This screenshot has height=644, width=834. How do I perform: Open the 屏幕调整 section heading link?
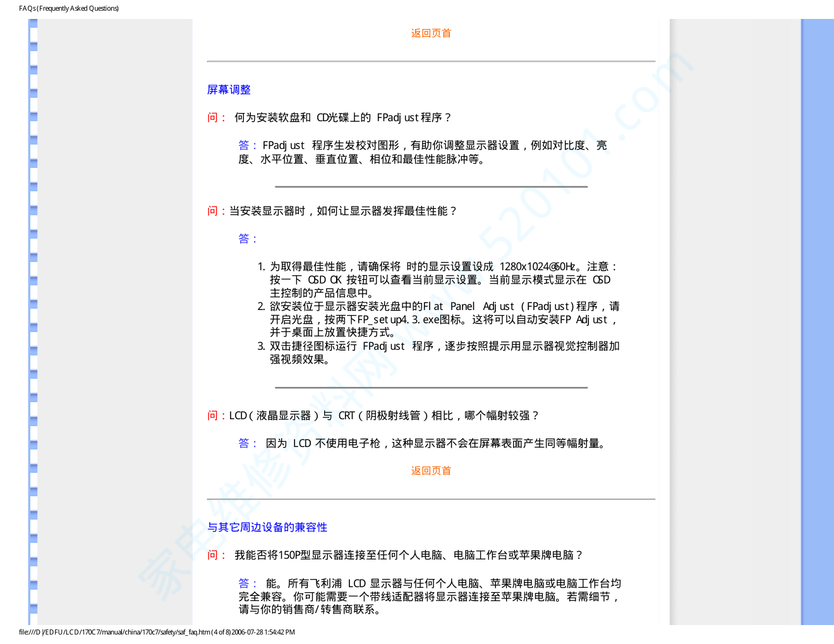tap(229, 90)
